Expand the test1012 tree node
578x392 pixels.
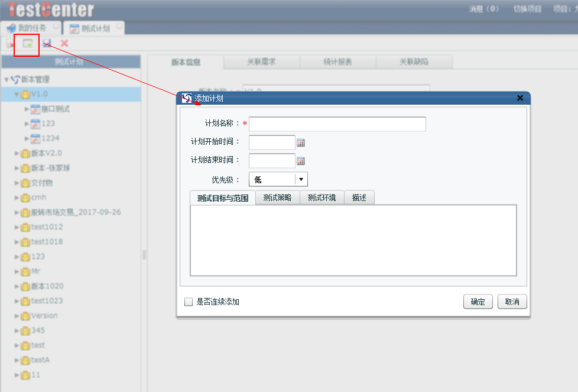click(x=17, y=227)
